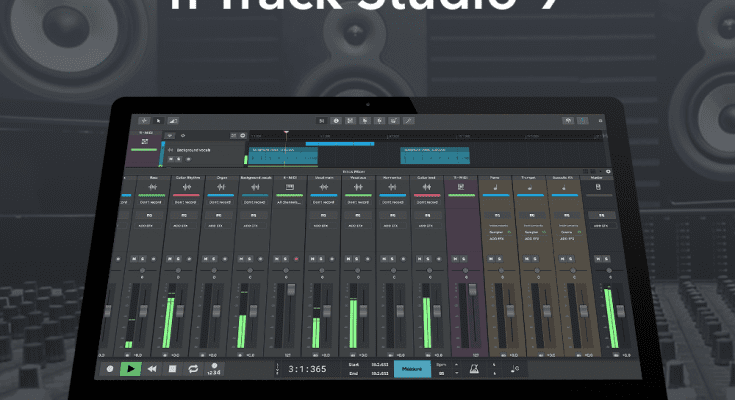Click the 3:1:365 time position display
This screenshot has width=735, height=400.
(x=308, y=368)
